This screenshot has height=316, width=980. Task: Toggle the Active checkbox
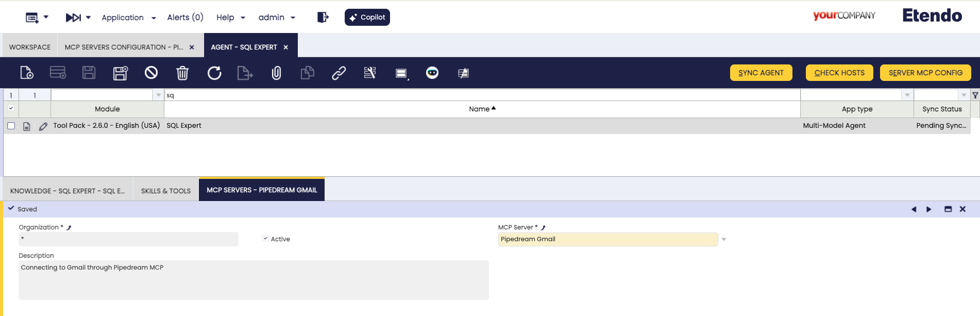tap(265, 238)
